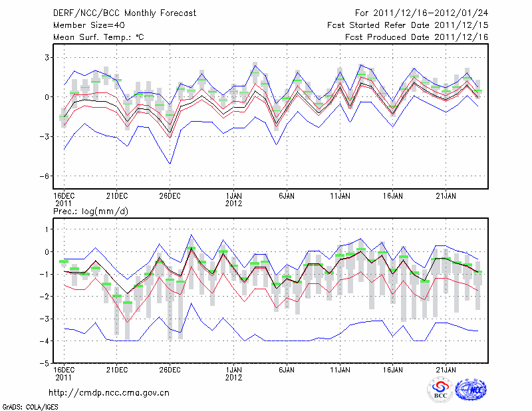532x411 pixels.
Task: Click 21JAN on precipitation chart axis
Action: [x=446, y=369]
